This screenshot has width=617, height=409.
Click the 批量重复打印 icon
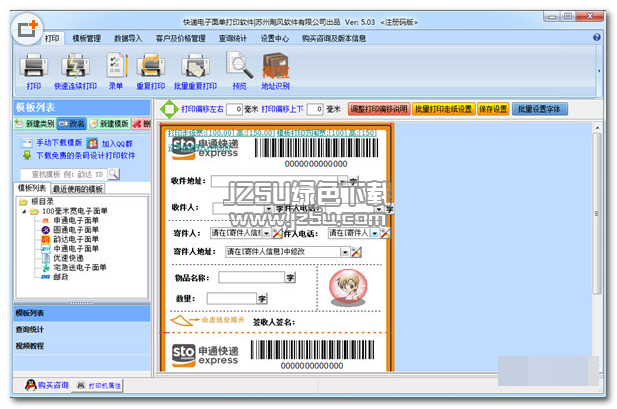point(196,65)
